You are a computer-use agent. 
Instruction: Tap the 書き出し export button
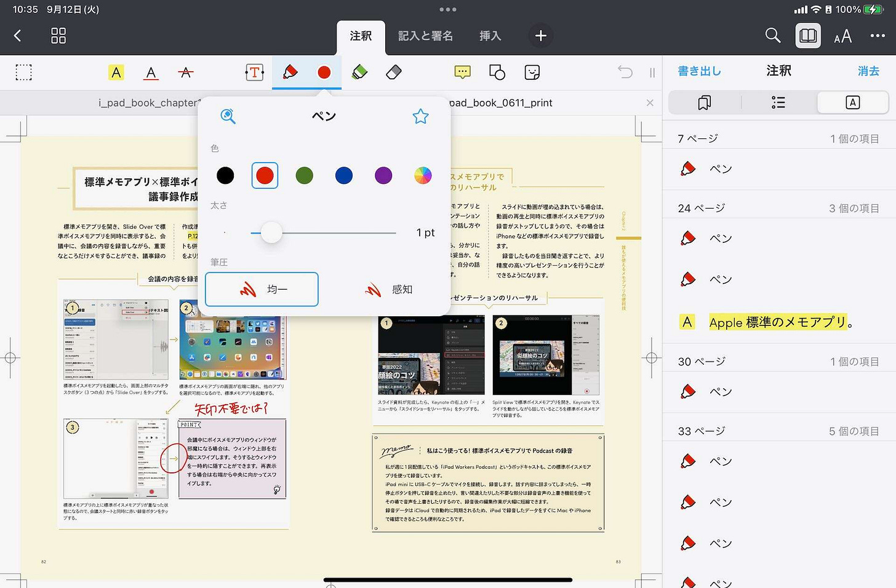(x=698, y=71)
